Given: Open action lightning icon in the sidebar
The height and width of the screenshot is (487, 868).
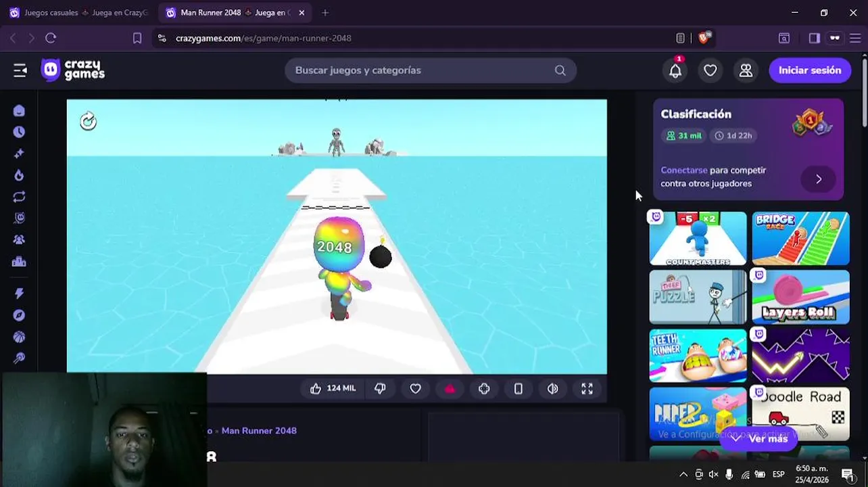Looking at the screenshot, I should click(19, 294).
